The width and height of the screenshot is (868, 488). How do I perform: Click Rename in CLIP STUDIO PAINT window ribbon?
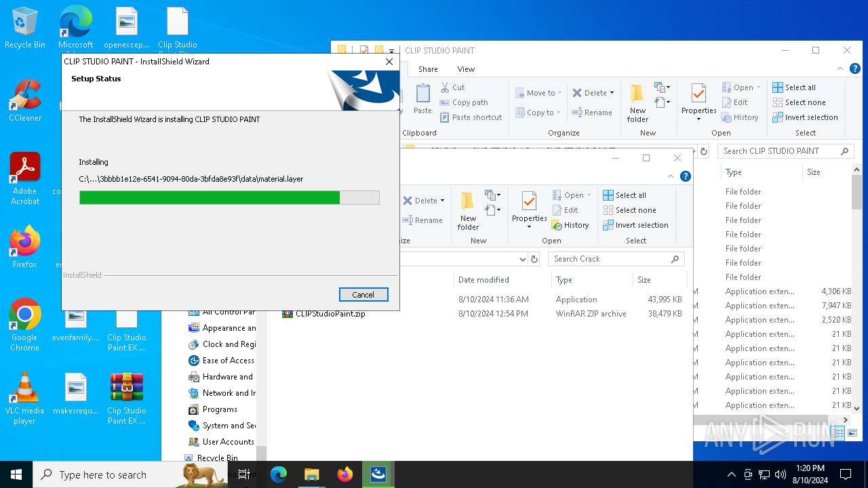tap(592, 113)
